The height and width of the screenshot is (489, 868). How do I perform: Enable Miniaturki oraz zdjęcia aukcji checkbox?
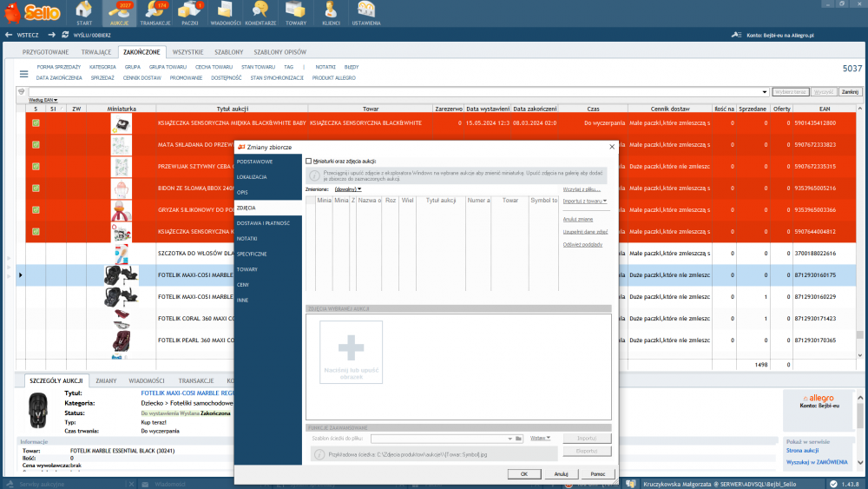click(309, 162)
